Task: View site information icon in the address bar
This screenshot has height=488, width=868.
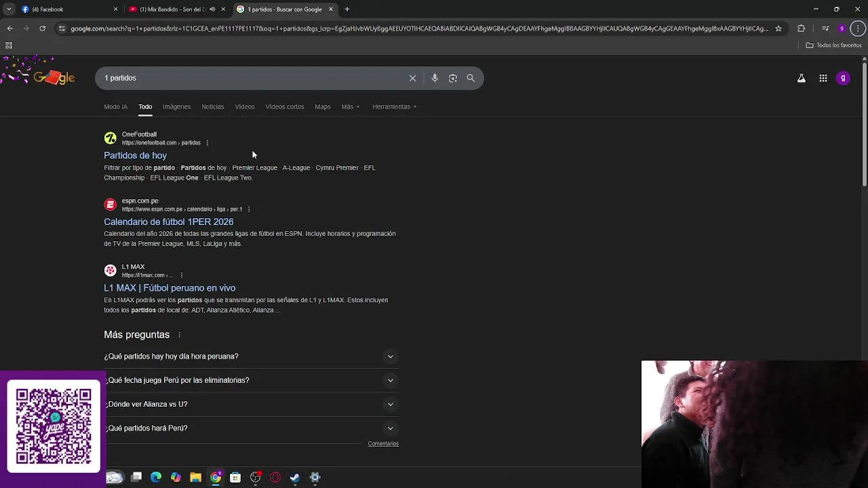Action: coord(62,28)
